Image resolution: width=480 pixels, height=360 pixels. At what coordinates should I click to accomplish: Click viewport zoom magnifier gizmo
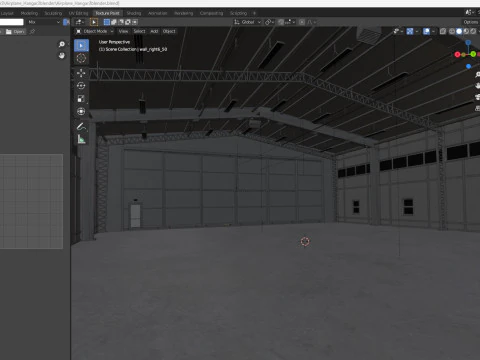(477, 75)
